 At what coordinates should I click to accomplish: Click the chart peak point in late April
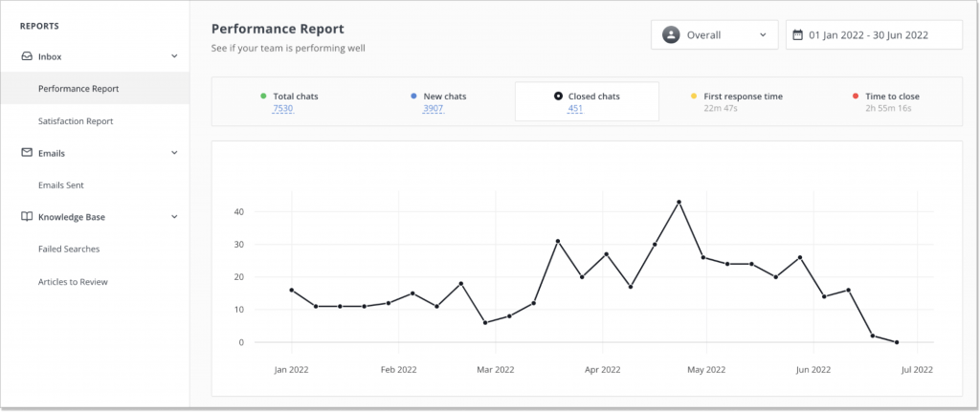tap(679, 202)
